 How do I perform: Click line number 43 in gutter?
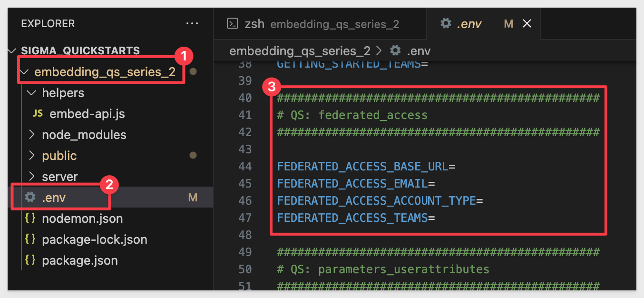click(245, 149)
